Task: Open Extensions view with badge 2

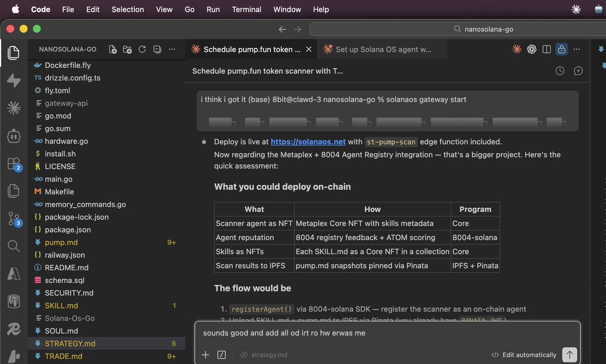Action: click(14, 164)
